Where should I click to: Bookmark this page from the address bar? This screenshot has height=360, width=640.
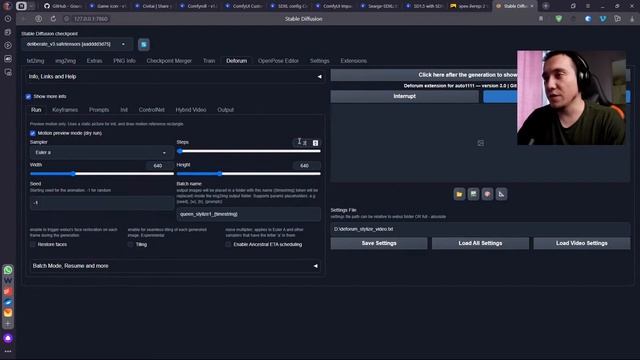click(x=541, y=19)
